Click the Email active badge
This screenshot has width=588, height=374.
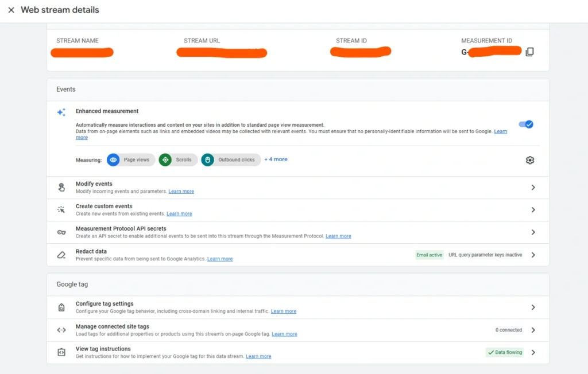pyautogui.click(x=430, y=255)
